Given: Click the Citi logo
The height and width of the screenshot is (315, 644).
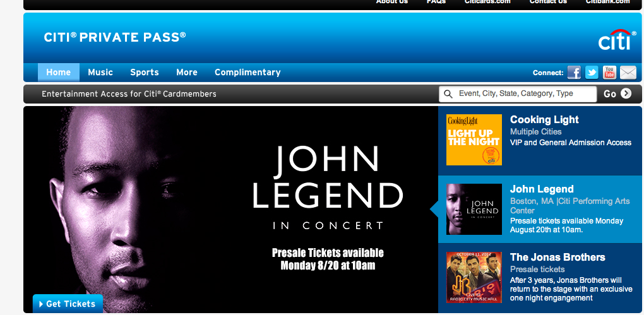Looking at the screenshot, I should [x=615, y=39].
